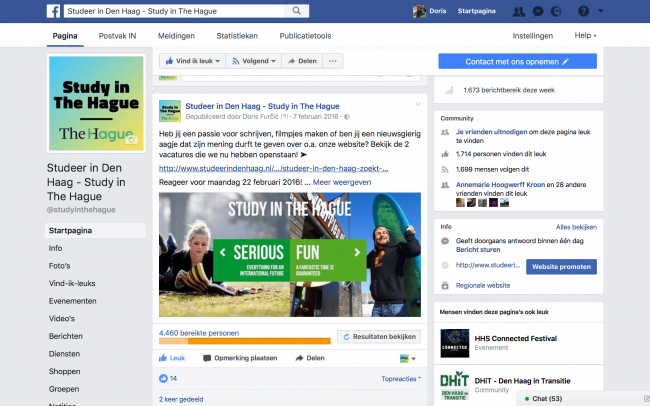Toggle Leuk (like) on the post
Screen dimensions: 650x406
(x=173, y=357)
